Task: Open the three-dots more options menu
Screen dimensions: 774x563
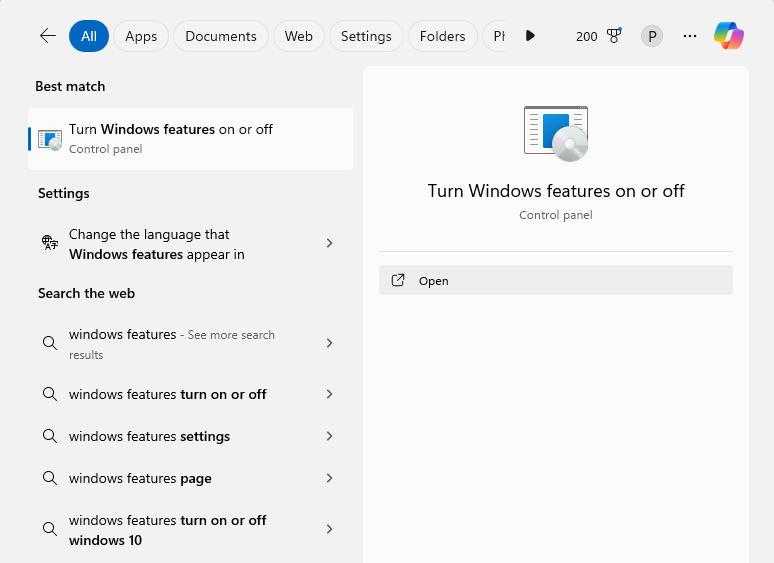Action: [689, 36]
